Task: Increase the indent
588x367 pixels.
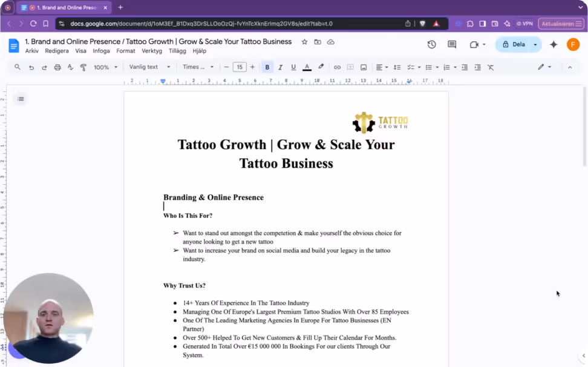Action: click(477, 68)
